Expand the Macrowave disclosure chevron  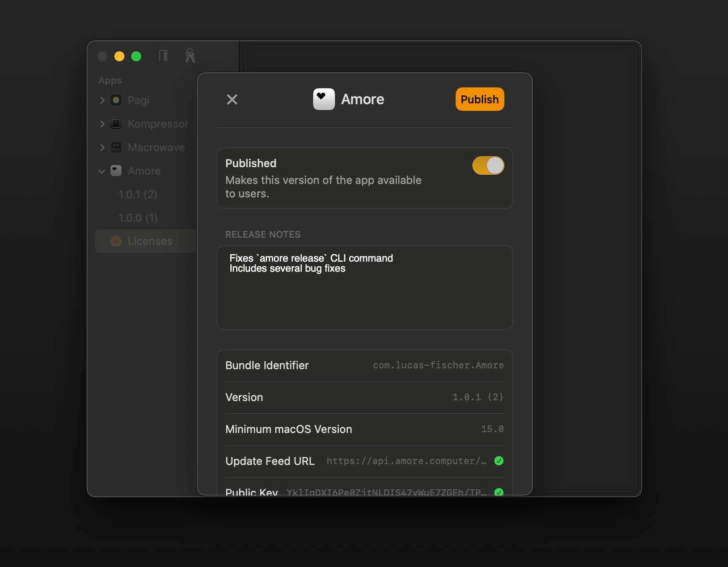point(102,147)
